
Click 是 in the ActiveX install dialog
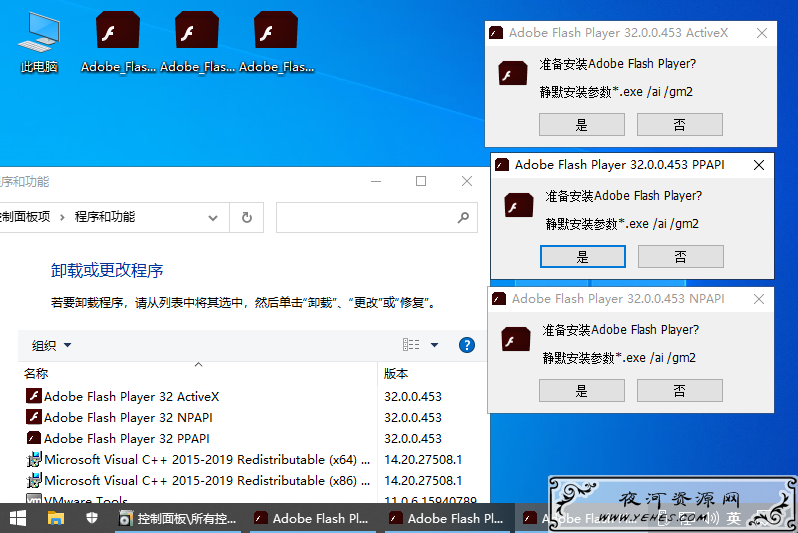click(x=582, y=125)
